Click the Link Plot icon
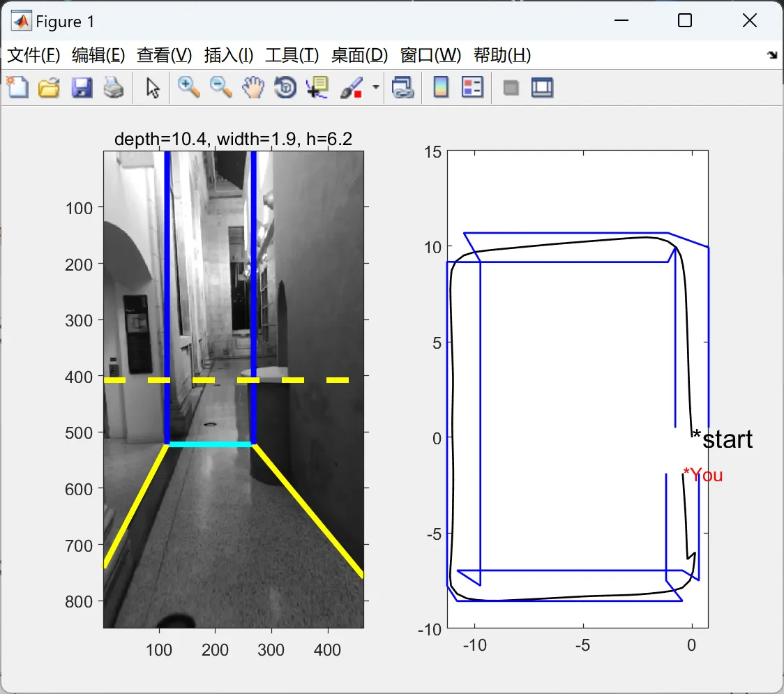The image size is (784, 694). pos(402,88)
